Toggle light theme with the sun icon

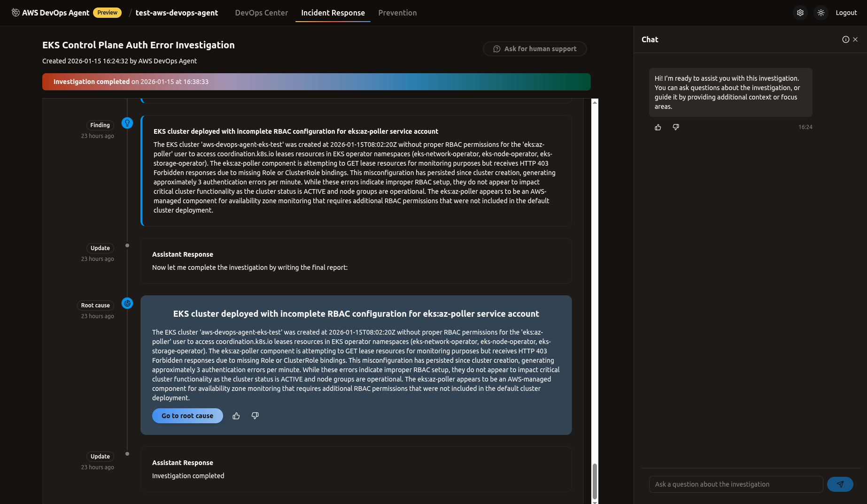pyautogui.click(x=821, y=13)
